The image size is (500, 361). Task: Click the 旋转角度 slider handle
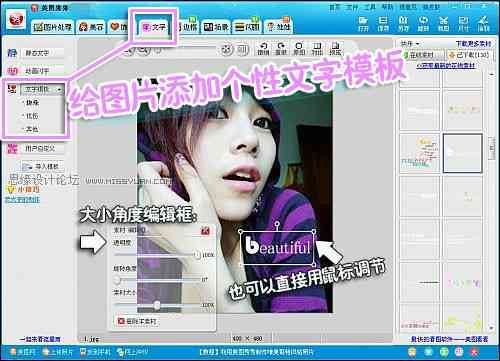[x=117, y=280]
